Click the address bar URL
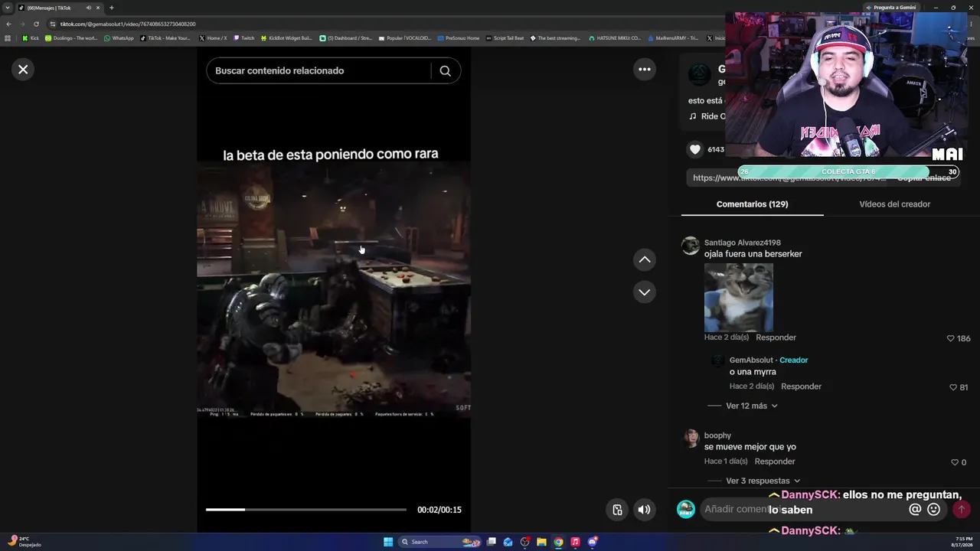Screen dimensions: 980x551 pos(128,24)
